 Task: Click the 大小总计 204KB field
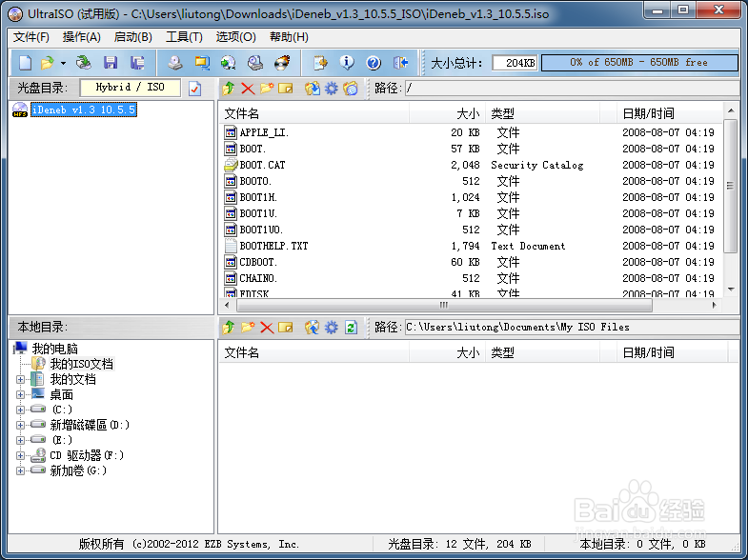[515, 63]
